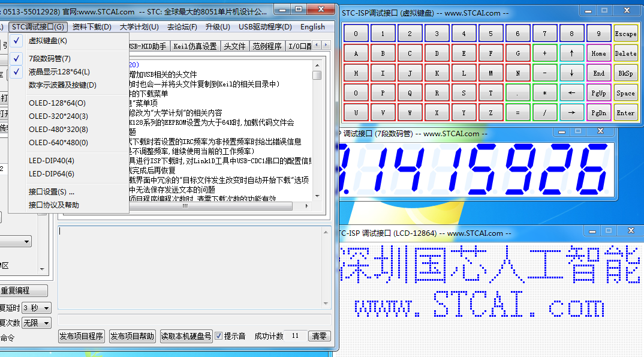Image resolution: width=644 pixels, height=357 pixels.
Task: Click the plus key on virtual keyboard
Action: [544, 53]
